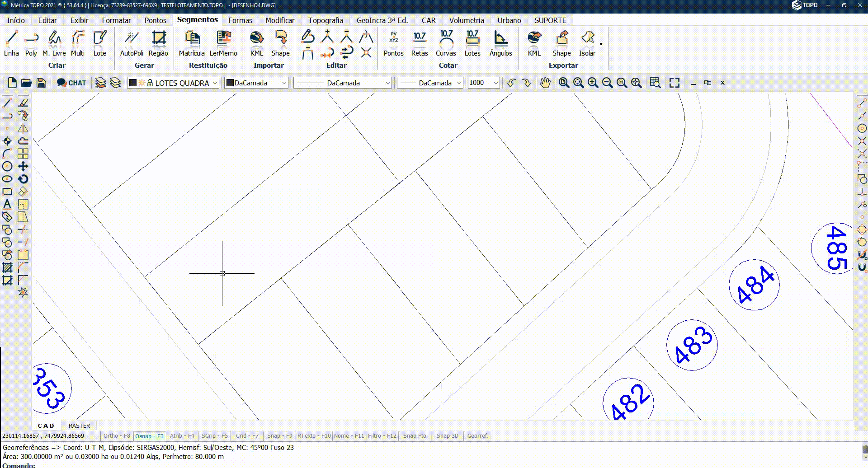Import points from a KML file
Screen dimensions: 868x468
pos(256,43)
